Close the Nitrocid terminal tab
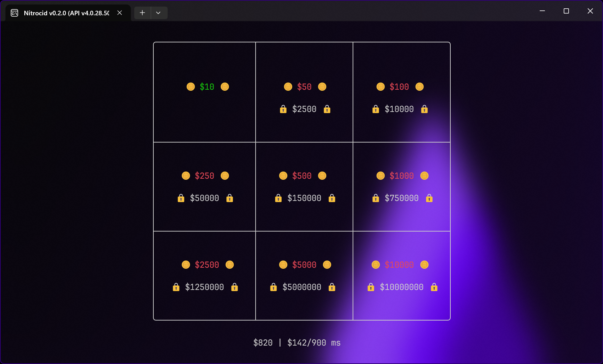 [120, 13]
